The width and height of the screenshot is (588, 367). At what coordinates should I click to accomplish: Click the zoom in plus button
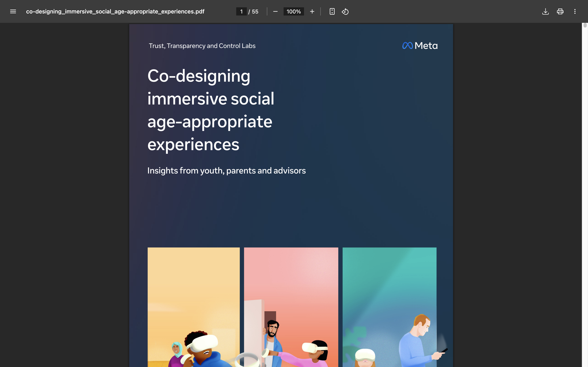coord(312,11)
